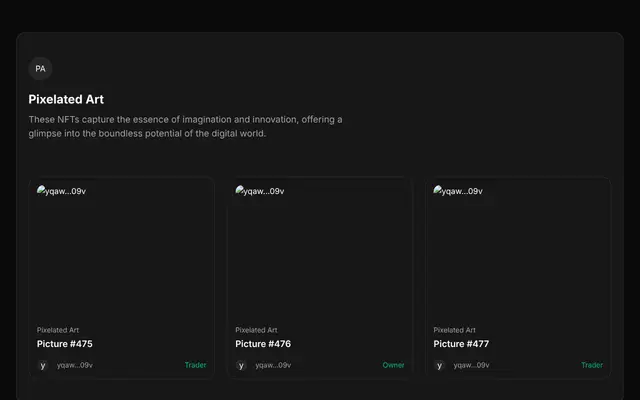Image resolution: width=640 pixels, height=400 pixels.
Task: Open the Picture #475 card image
Action: point(122,251)
